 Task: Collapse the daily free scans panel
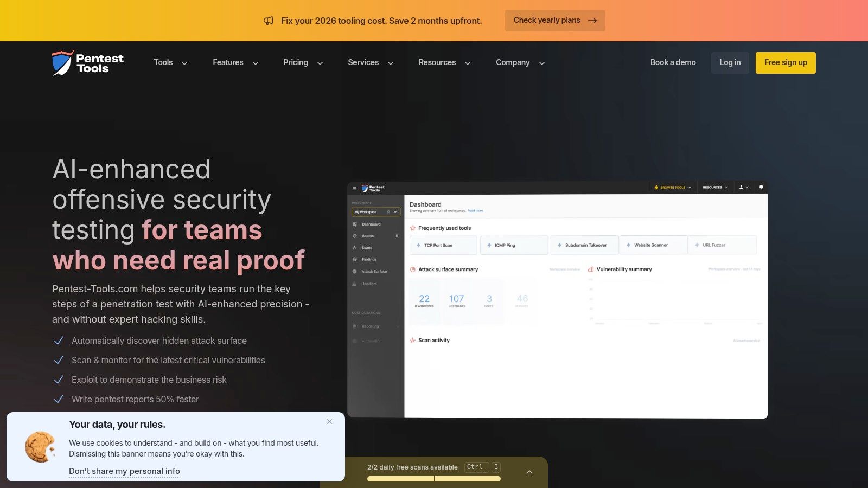click(529, 472)
